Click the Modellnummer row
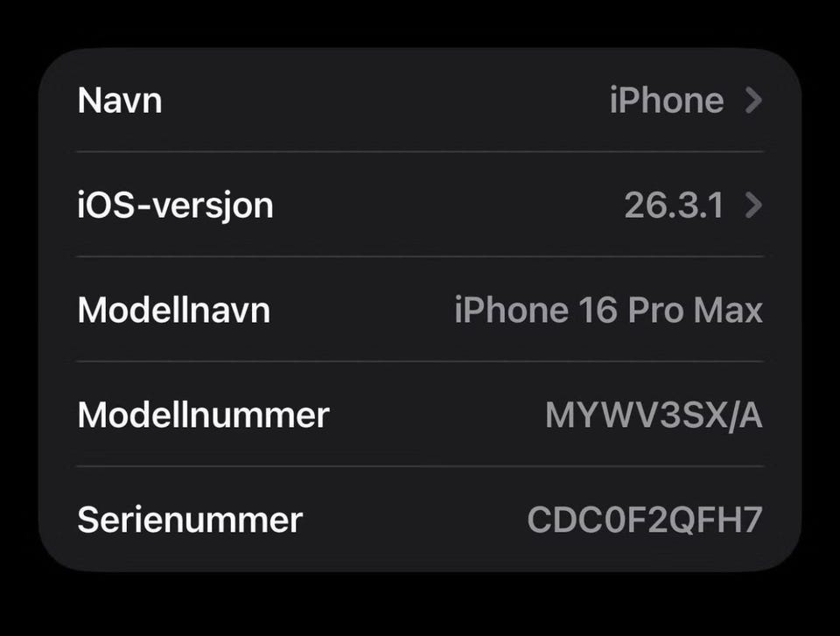 point(420,415)
